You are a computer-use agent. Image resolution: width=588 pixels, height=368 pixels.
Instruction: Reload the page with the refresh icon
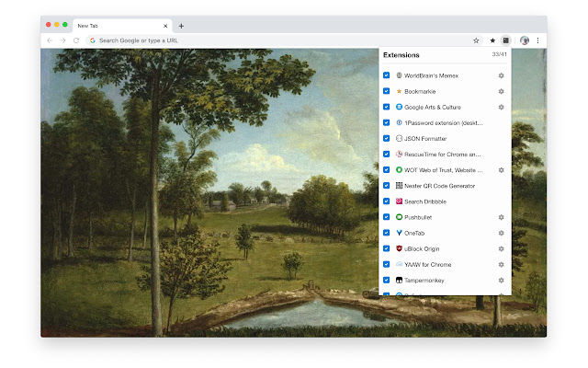[76, 40]
